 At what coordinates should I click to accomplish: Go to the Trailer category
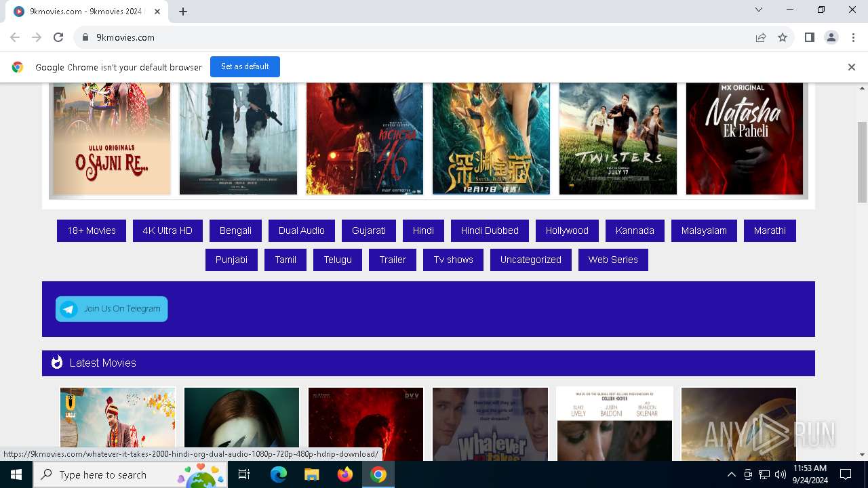[393, 260]
